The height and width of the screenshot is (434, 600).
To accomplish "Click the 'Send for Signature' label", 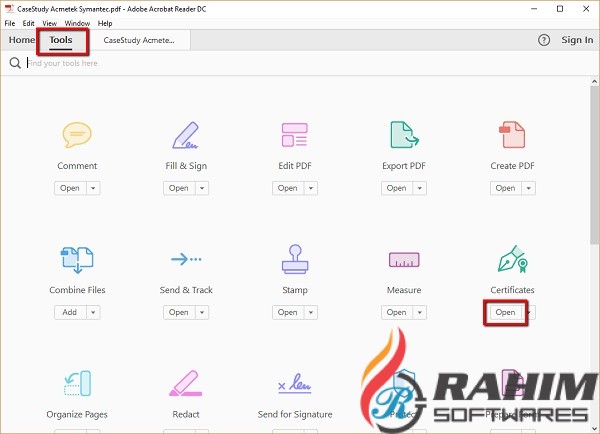I will pos(295,414).
